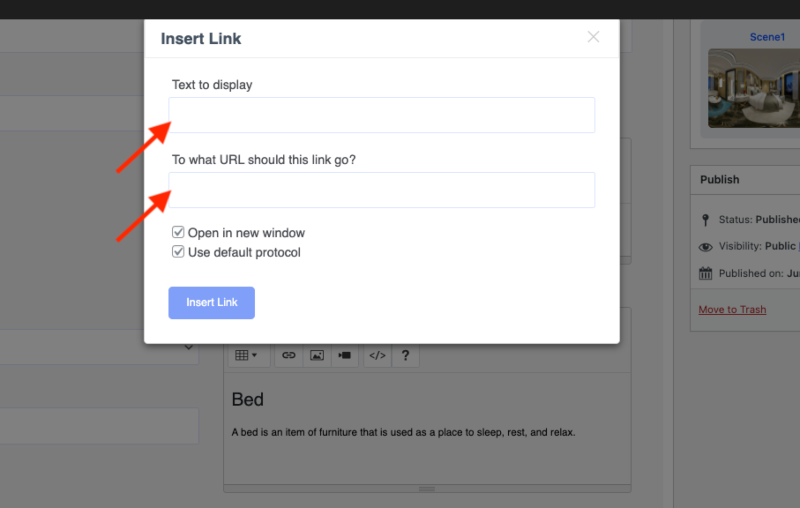Uncheck Use default protocol checkbox

tap(178, 252)
